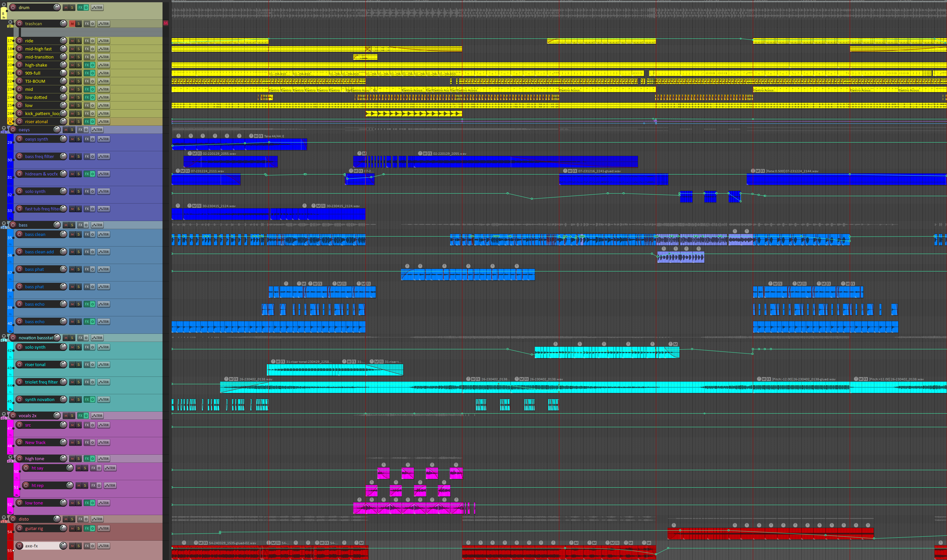Adjust the volume knob on drum track
Screen dimensions: 947x560
pos(57,7)
